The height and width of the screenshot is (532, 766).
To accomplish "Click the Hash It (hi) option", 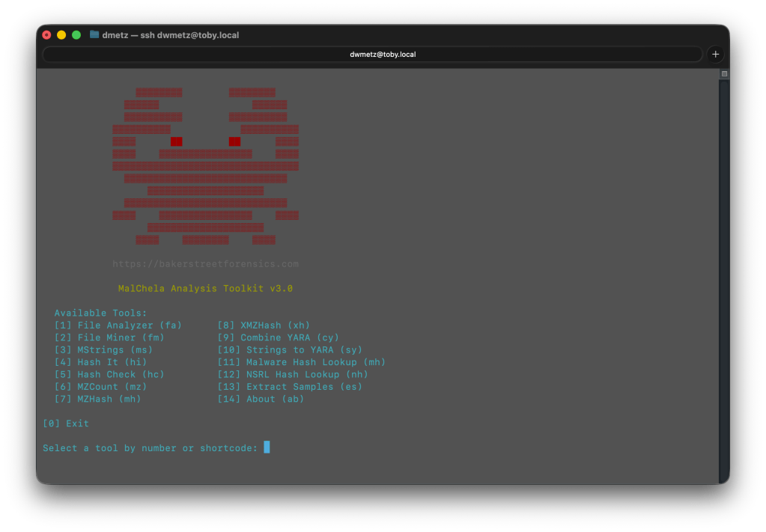I will 100,362.
